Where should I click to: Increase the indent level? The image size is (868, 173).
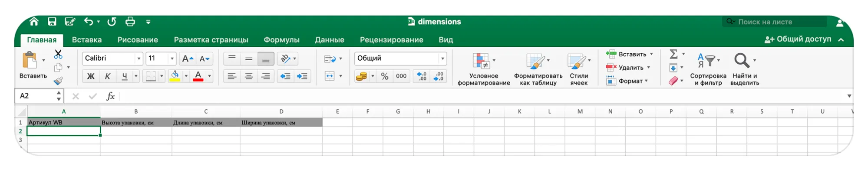[x=302, y=76]
